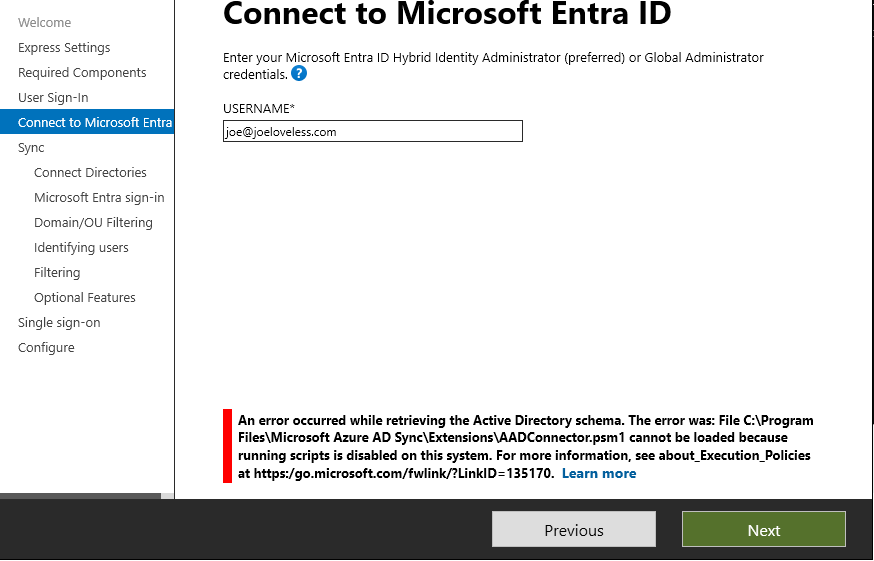Click the Sync section in sidebar

[x=31, y=147]
